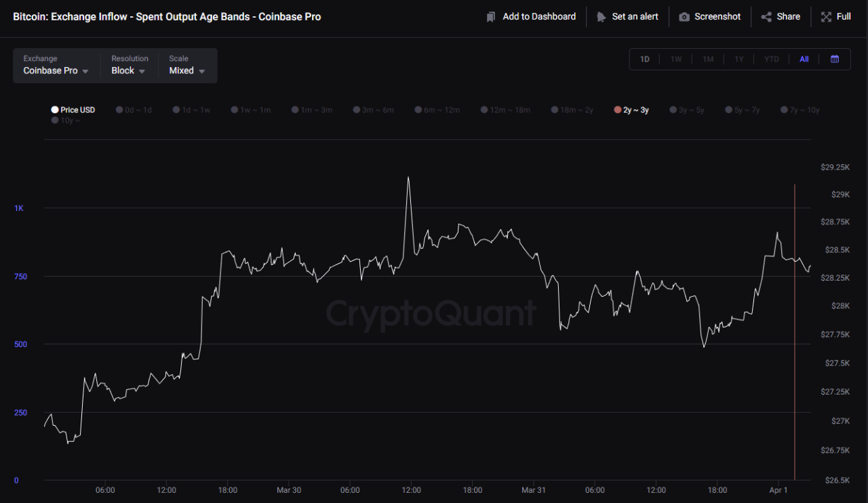Enable the 0d ~ 1d age band
This screenshot has height=503, width=868.
pos(134,109)
